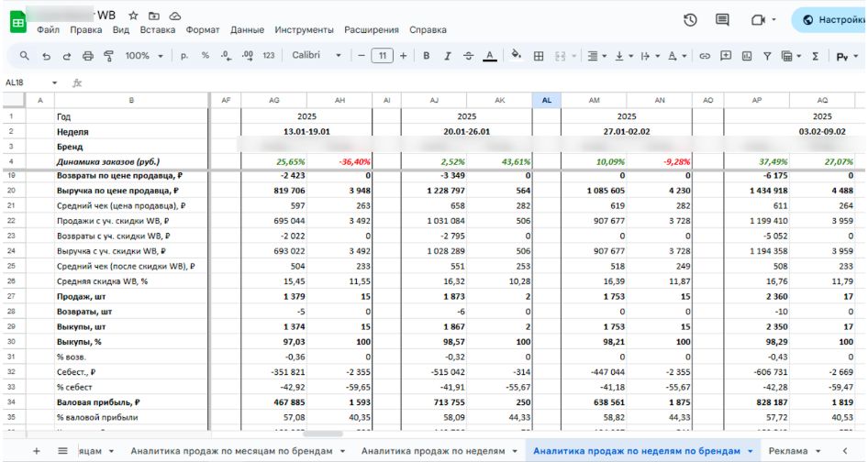
Task: Format as percent
Action: pos(206,55)
